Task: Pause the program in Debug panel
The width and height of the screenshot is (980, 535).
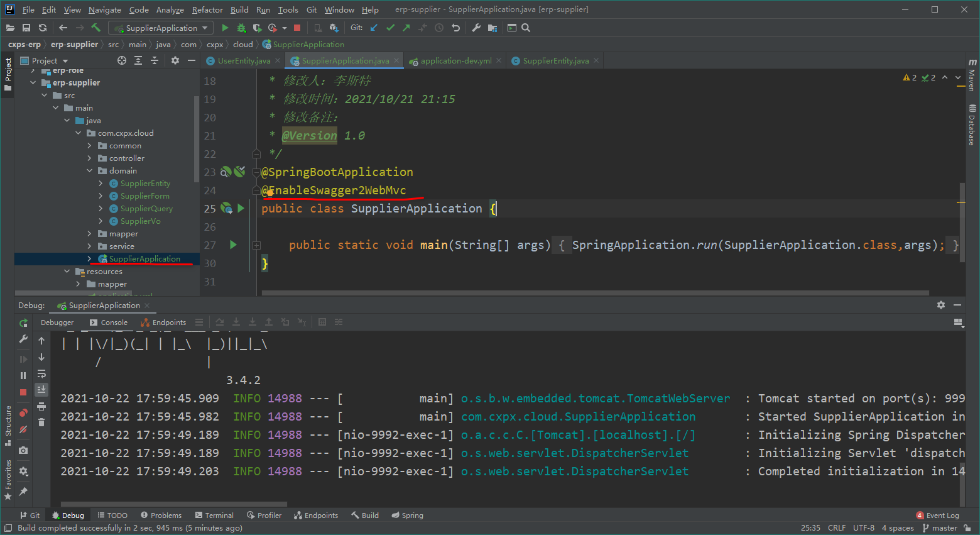Action: tap(23, 375)
